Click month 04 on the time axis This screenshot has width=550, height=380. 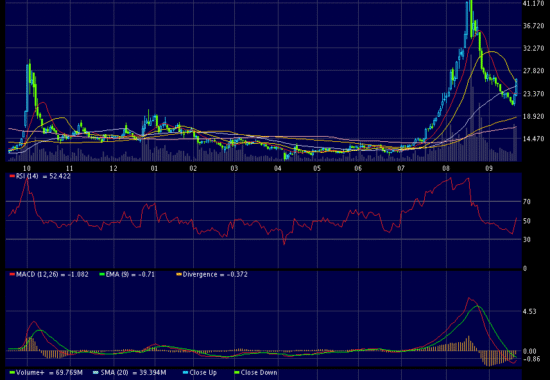pos(278,168)
